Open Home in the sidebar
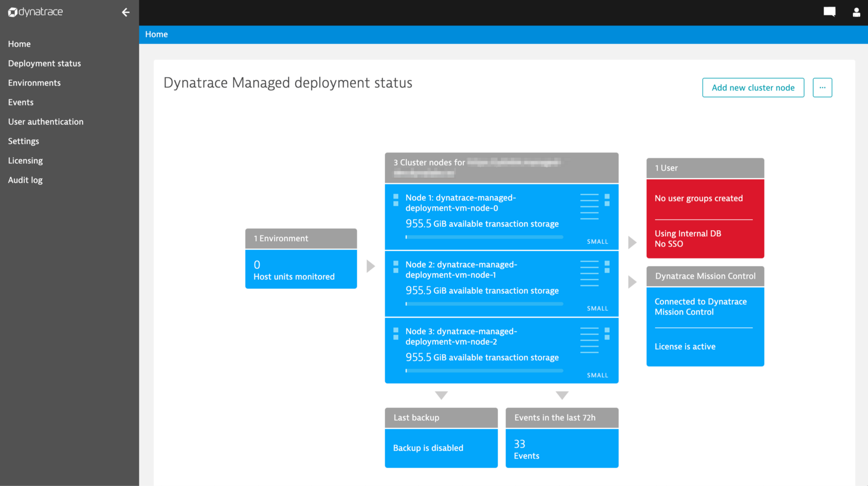 tap(20, 44)
